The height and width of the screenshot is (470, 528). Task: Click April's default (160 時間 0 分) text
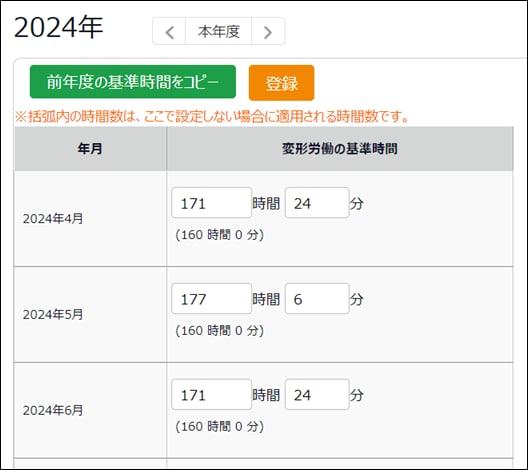point(220,235)
